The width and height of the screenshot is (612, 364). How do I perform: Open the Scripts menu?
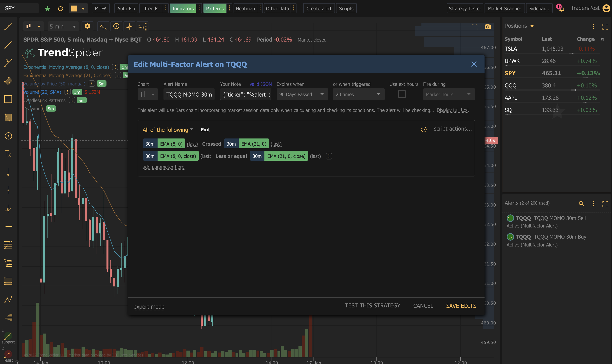point(346,9)
